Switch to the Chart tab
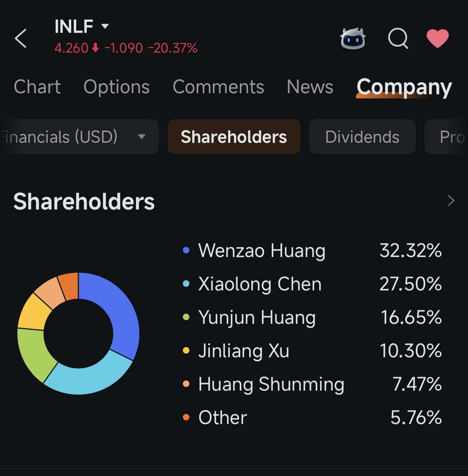Screen dimensions: 468x476 point(37,87)
